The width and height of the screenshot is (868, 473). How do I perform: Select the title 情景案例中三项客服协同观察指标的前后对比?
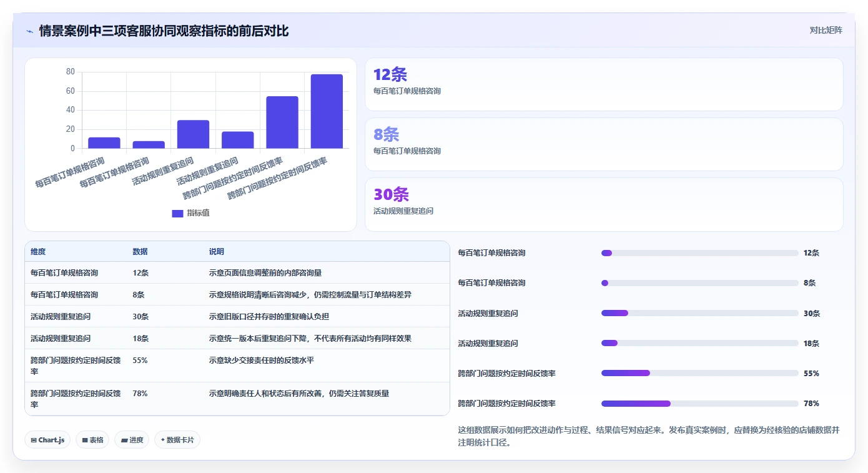point(164,31)
